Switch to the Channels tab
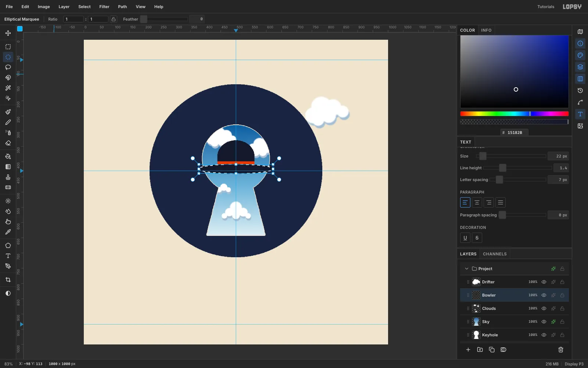The width and height of the screenshot is (588, 368). tap(495, 254)
